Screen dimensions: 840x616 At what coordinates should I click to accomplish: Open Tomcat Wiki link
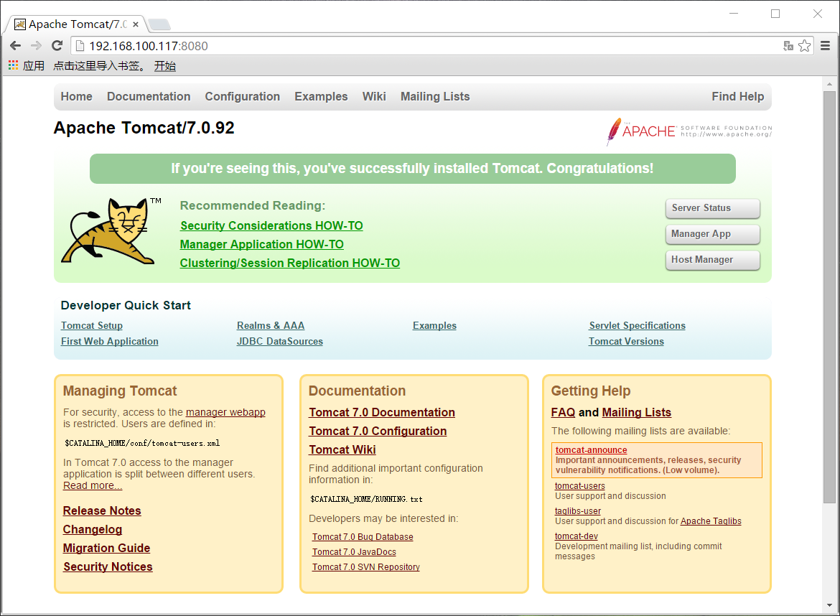tap(342, 450)
